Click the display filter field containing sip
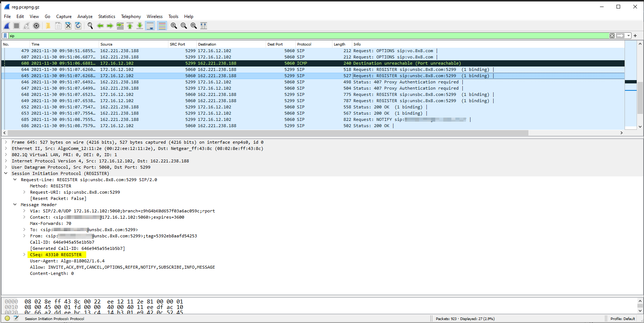The height and width of the screenshot is (323, 644). point(308,36)
